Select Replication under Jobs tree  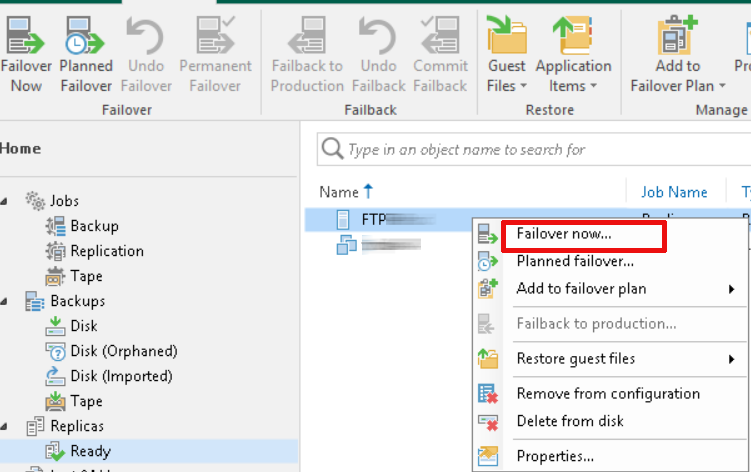click(106, 251)
